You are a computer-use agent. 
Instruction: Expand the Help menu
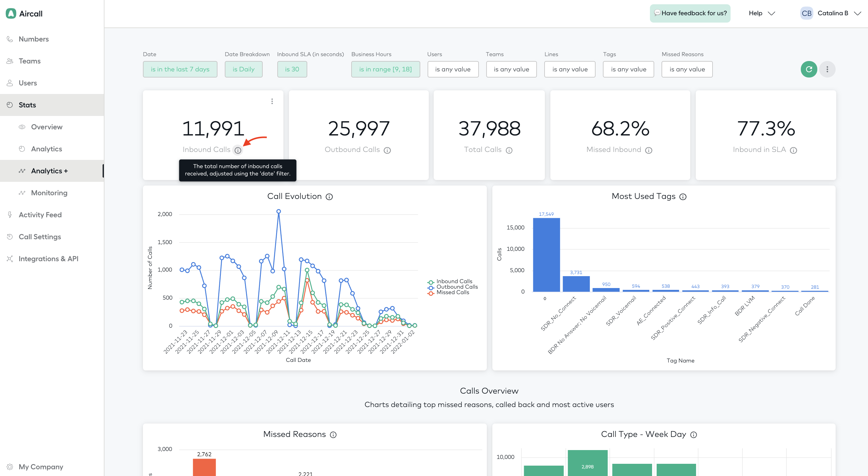[x=762, y=13]
